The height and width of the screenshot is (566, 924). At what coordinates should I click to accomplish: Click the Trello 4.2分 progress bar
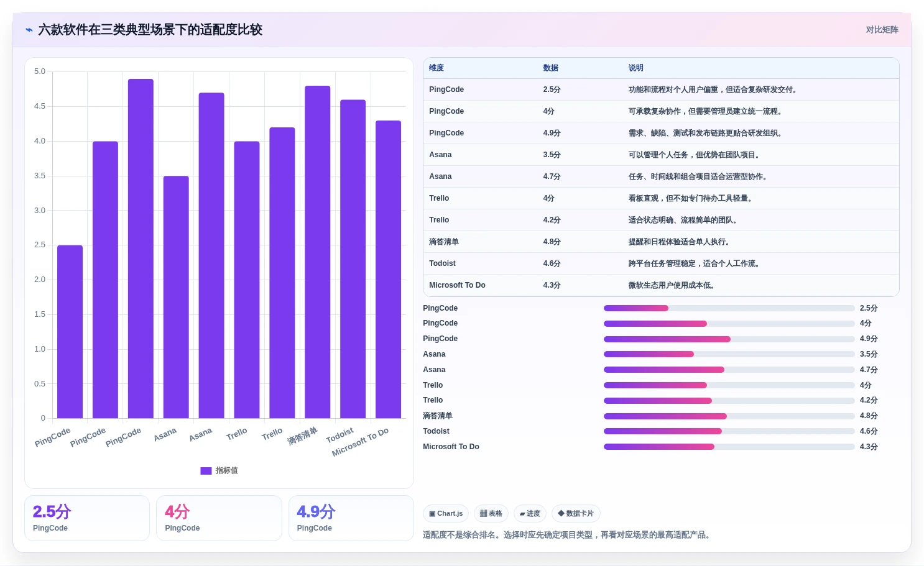(729, 401)
